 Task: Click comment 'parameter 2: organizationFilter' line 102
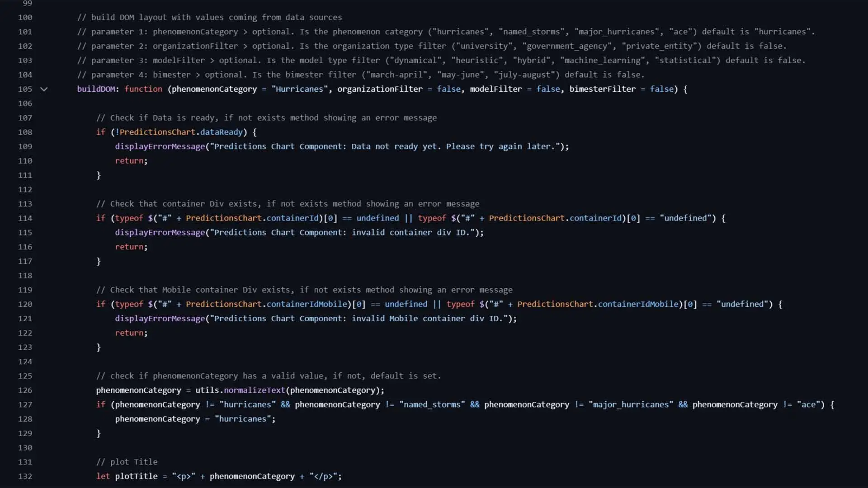(x=432, y=46)
